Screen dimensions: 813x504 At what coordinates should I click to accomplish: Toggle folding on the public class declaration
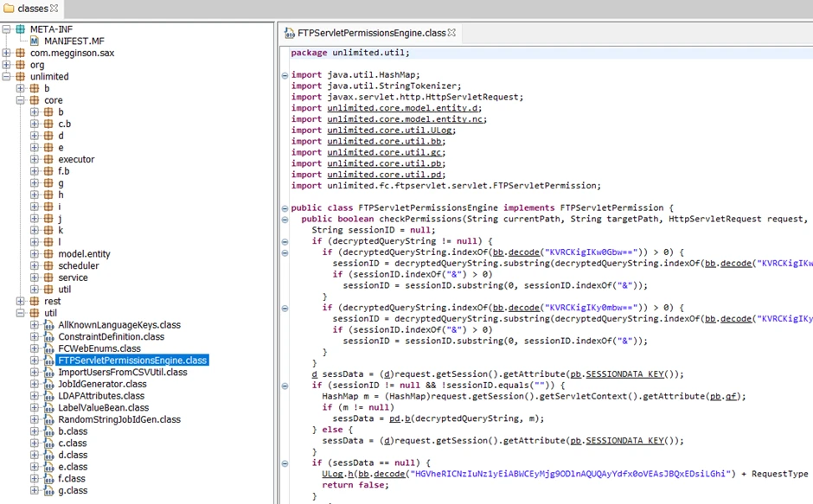pos(285,207)
